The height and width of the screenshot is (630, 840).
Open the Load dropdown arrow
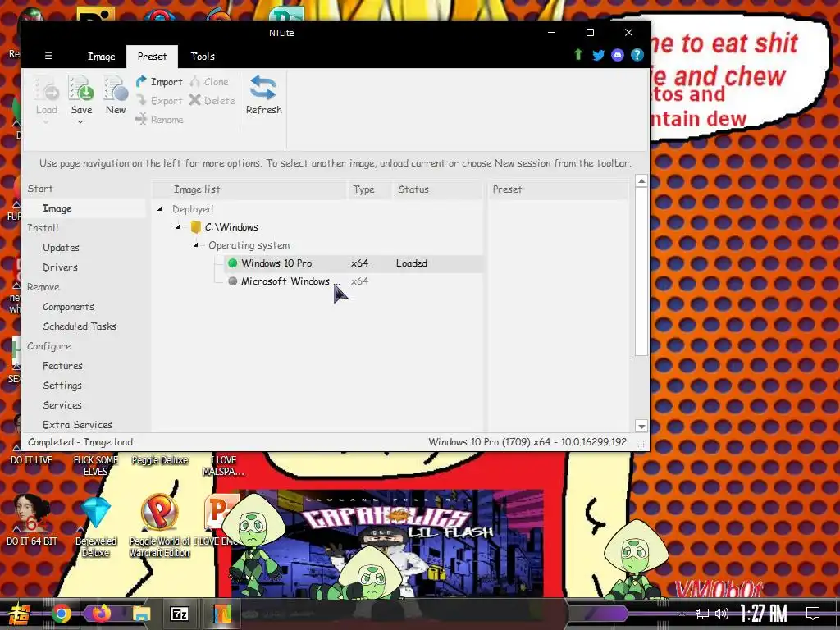click(x=46, y=122)
